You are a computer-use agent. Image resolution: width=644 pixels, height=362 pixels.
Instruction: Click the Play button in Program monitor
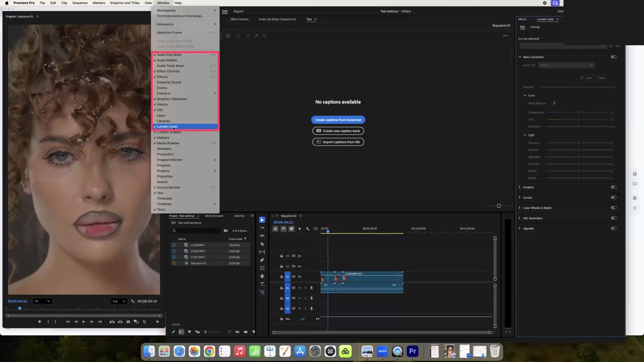pos(84,322)
